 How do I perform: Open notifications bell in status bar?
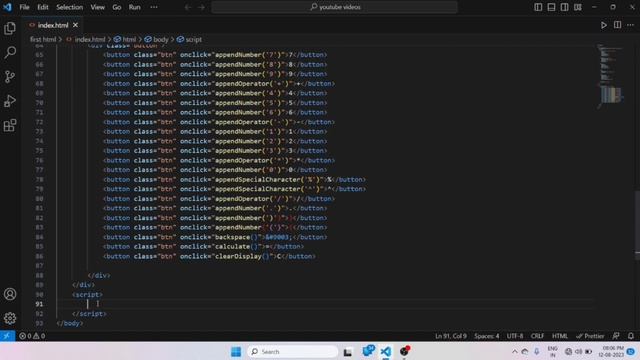click(631, 336)
